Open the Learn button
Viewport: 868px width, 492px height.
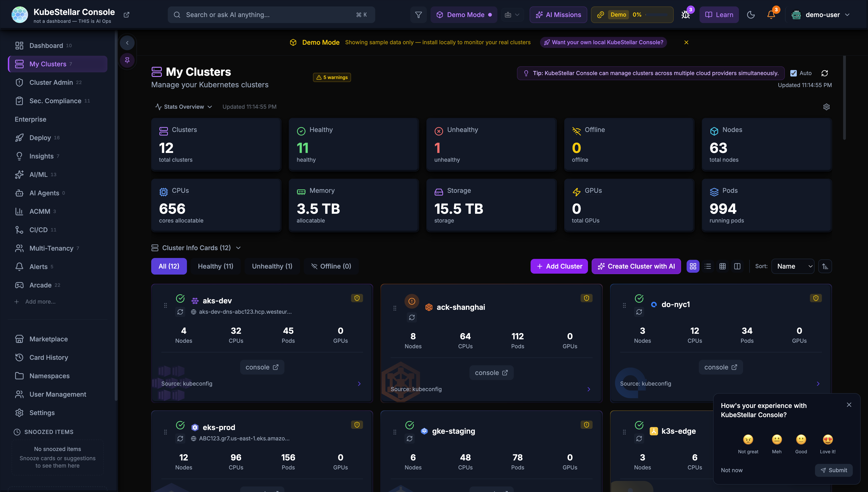pyautogui.click(x=719, y=15)
